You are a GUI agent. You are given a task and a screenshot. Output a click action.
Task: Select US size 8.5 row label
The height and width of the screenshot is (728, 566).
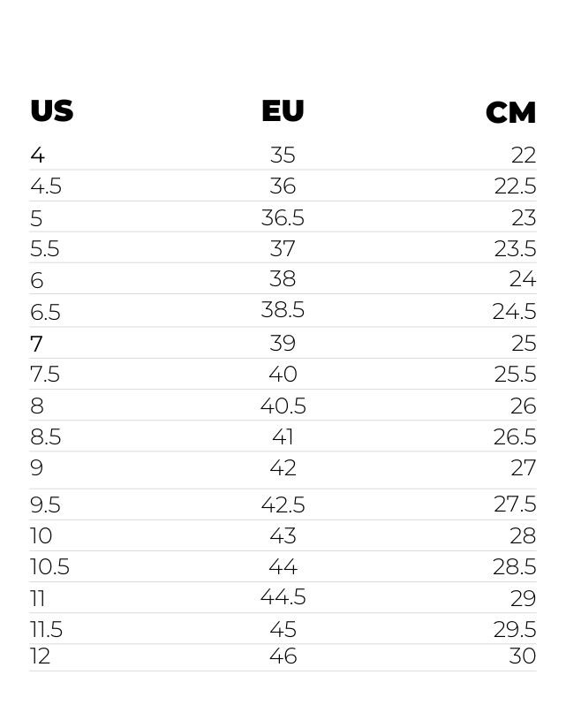45,436
